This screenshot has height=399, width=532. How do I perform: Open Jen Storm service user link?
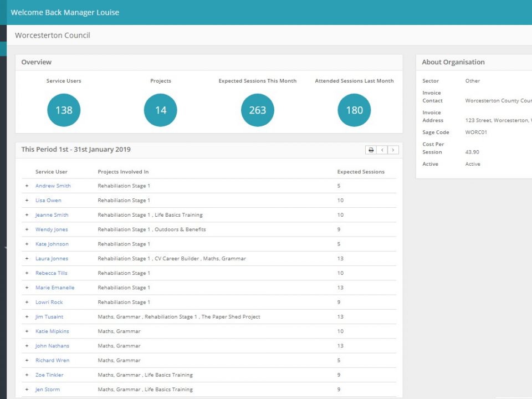(48, 390)
